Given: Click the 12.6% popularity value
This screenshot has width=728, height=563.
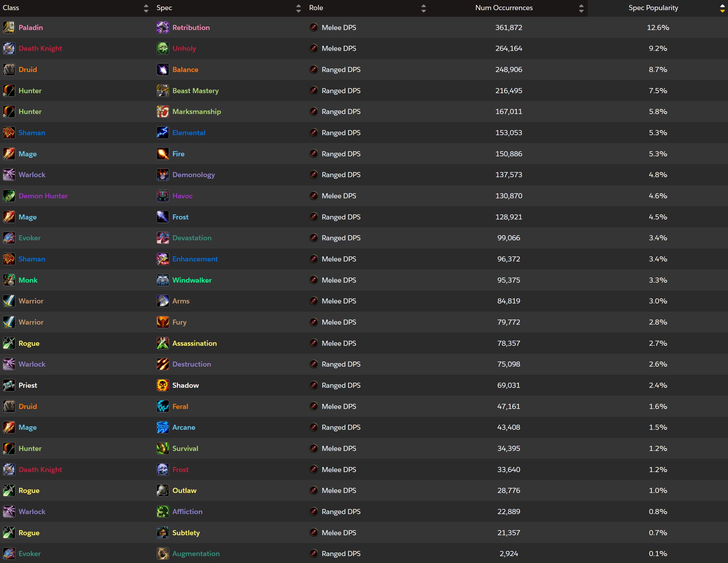Looking at the screenshot, I should [x=658, y=28].
